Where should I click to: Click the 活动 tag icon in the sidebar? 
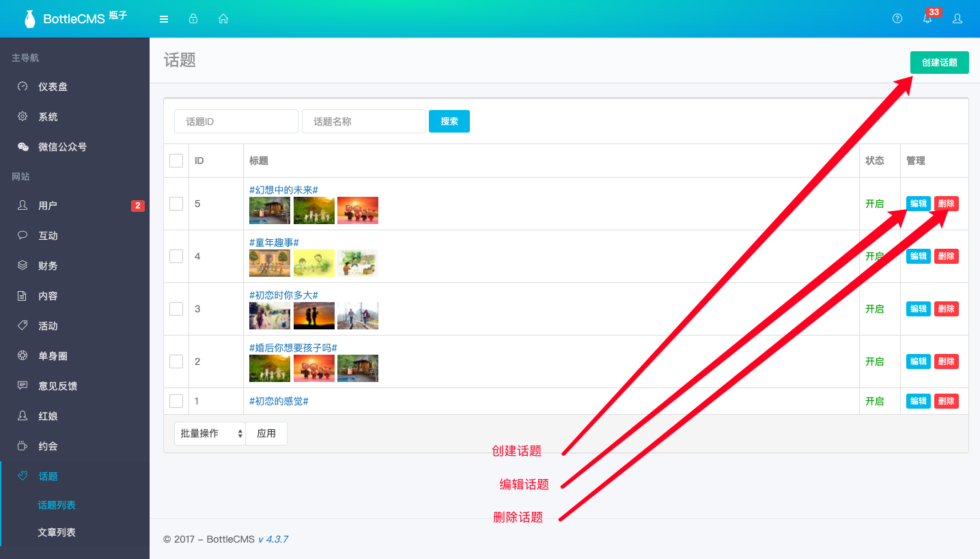(23, 326)
